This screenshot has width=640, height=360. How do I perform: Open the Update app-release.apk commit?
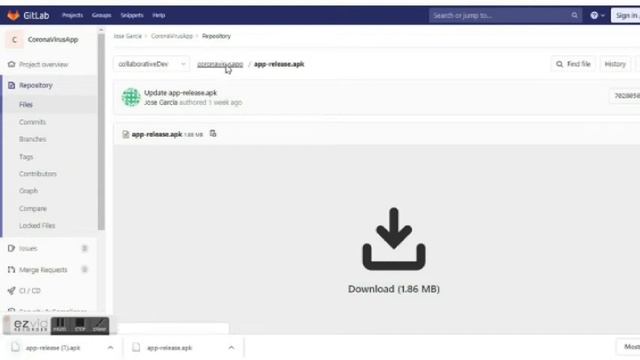180,93
